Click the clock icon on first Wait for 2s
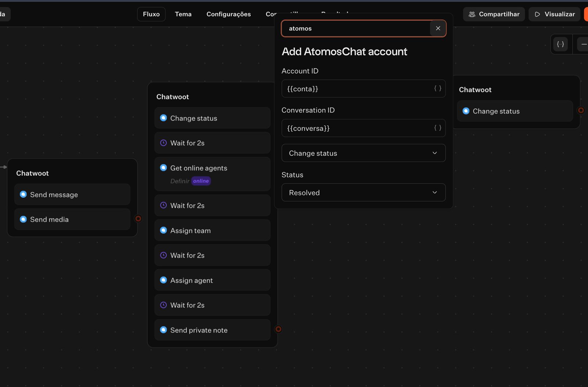 click(x=164, y=143)
